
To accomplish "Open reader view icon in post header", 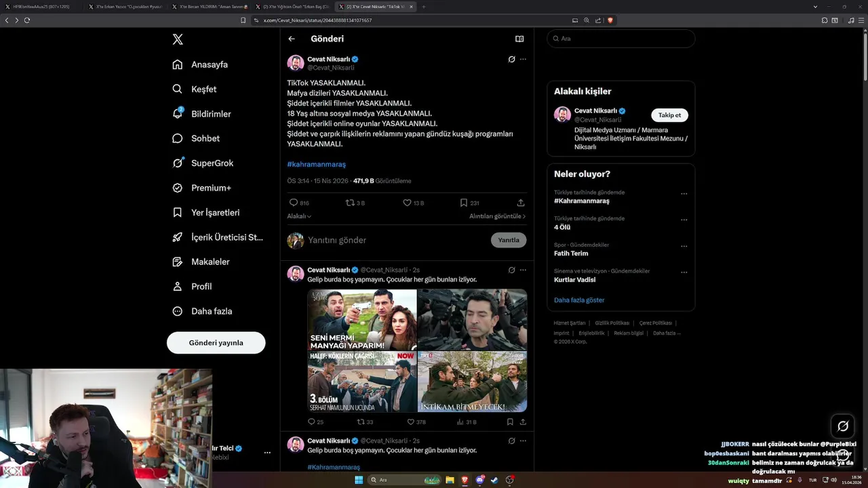I will (519, 39).
